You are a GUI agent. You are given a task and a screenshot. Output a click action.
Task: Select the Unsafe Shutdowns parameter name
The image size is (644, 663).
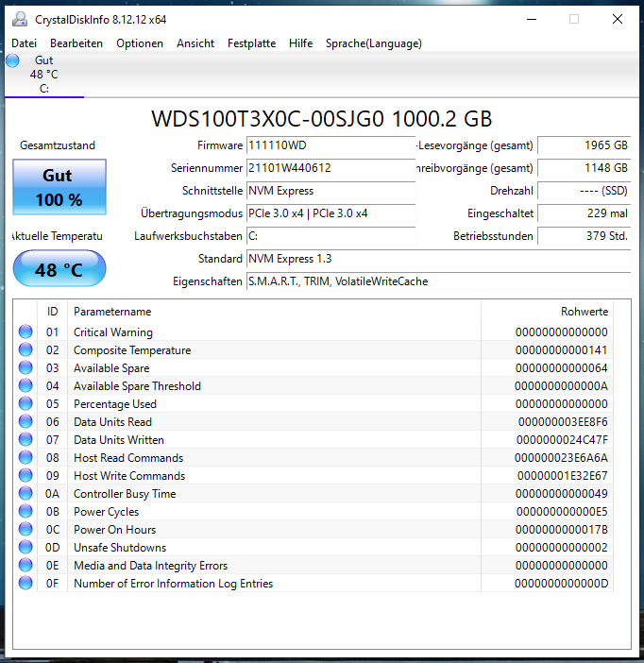(x=120, y=548)
